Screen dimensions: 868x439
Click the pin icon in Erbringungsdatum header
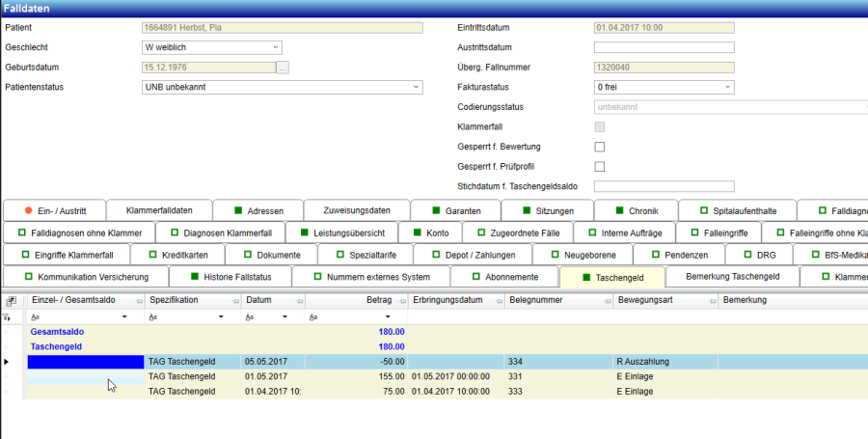point(498,302)
